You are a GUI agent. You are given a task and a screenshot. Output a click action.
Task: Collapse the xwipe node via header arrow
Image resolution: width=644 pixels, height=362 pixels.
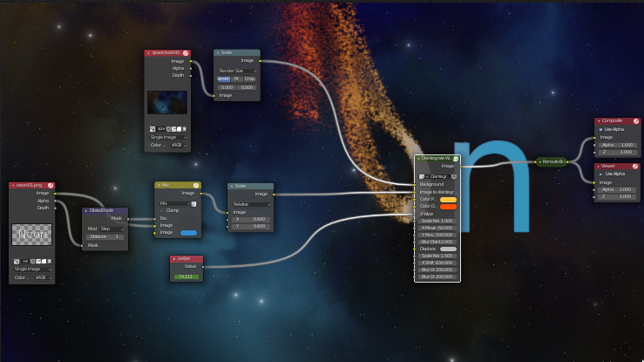click(x=174, y=259)
